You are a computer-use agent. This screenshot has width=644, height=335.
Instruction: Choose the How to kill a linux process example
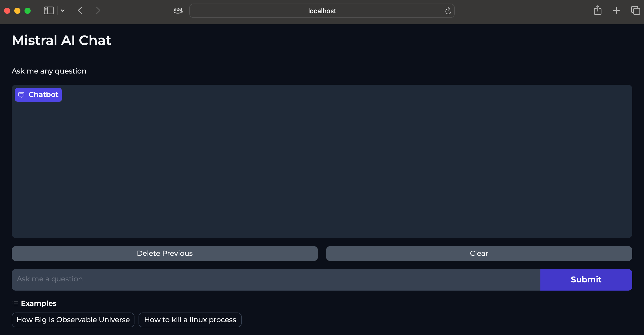[190, 320]
